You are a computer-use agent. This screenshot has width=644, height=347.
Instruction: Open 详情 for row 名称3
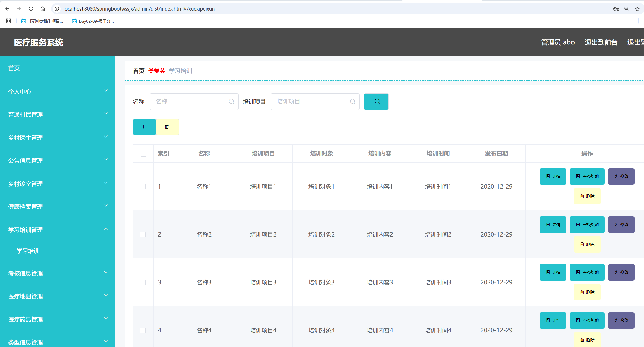tap(553, 272)
